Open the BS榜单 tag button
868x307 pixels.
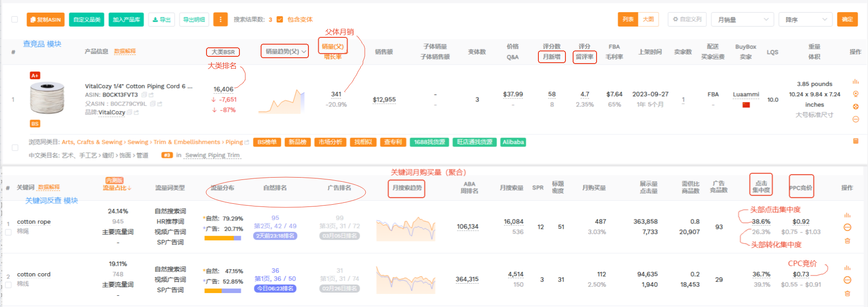click(x=267, y=142)
